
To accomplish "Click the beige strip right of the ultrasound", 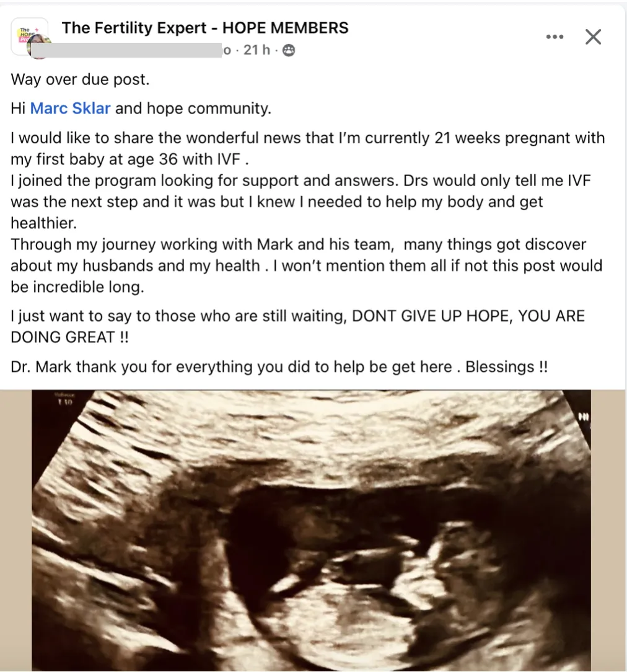I will pos(608,531).
